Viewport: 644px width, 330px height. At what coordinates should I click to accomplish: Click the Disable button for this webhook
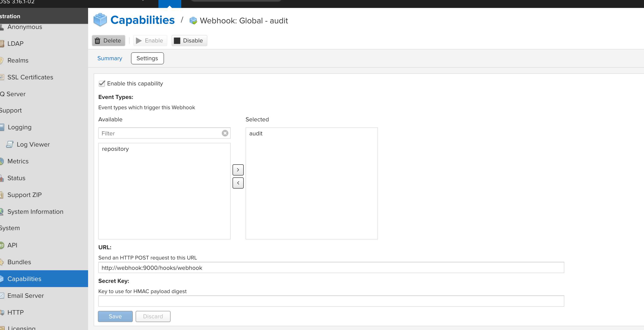click(x=189, y=41)
